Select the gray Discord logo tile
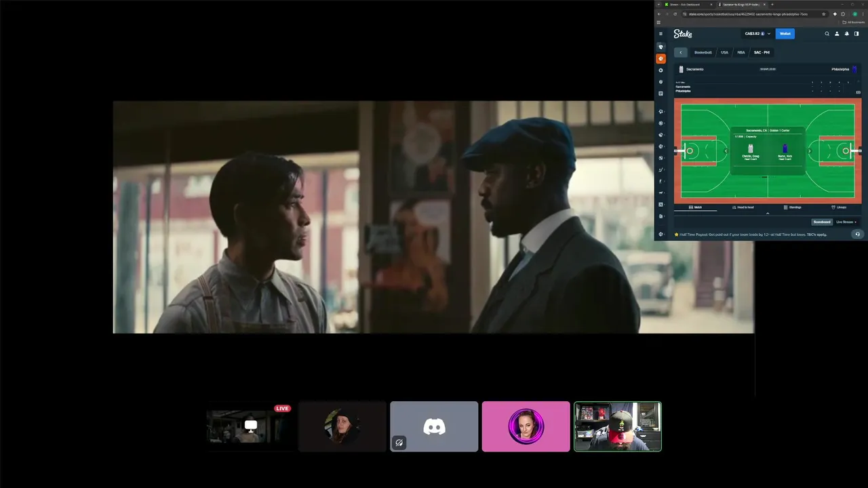Viewport: 868px width, 488px height. (x=434, y=426)
